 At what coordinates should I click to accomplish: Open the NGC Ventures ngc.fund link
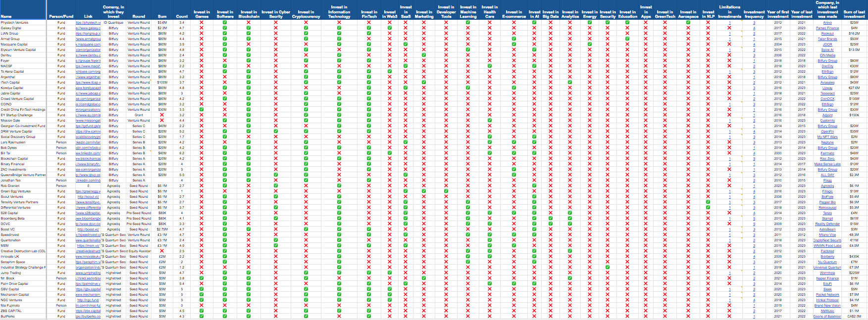[88, 300]
